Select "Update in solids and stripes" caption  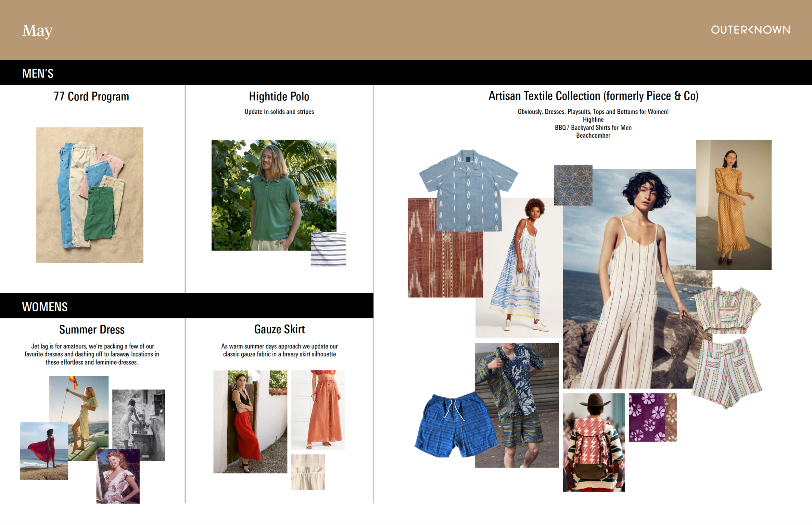[x=279, y=112]
